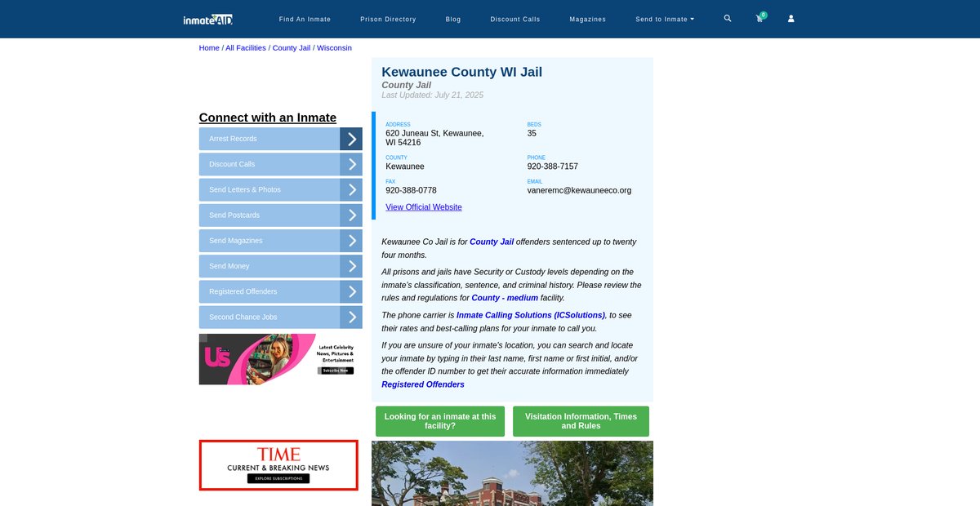
Task: Click arrow next to Registered Offenders
Action: (x=351, y=291)
